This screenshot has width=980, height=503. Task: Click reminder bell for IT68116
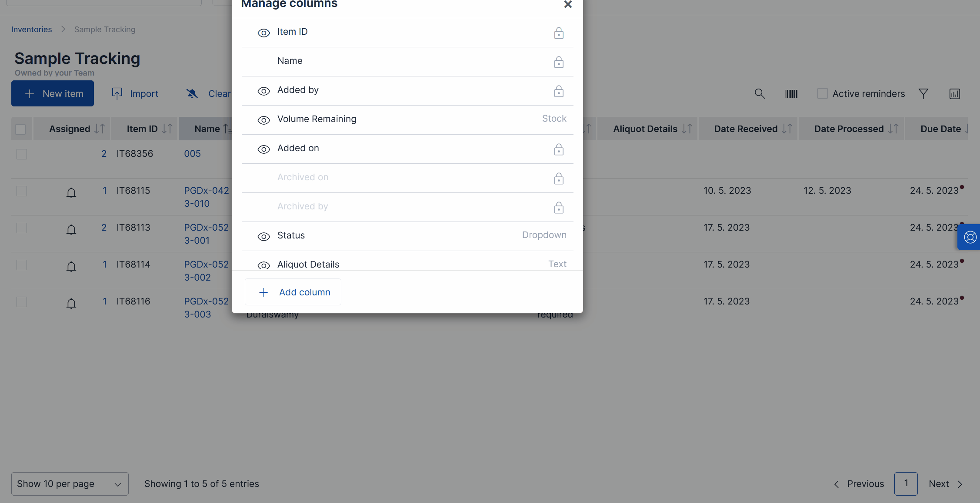coord(71,303)
